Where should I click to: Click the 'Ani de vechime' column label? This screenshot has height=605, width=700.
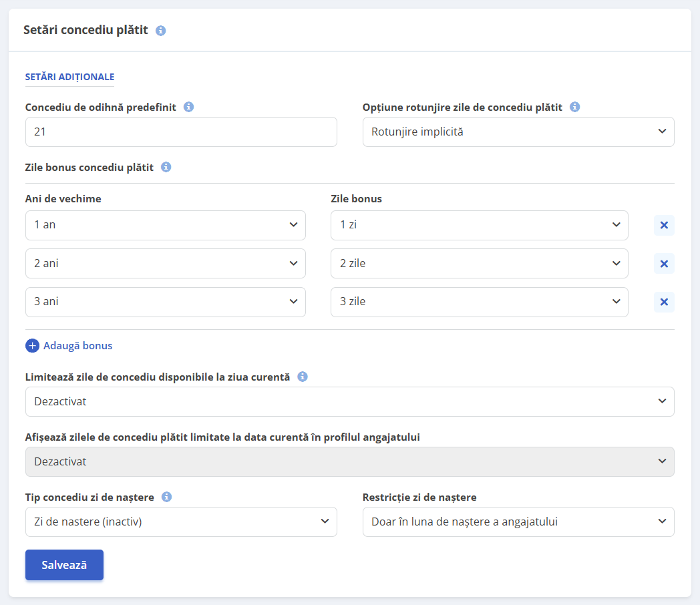point(63,198)
